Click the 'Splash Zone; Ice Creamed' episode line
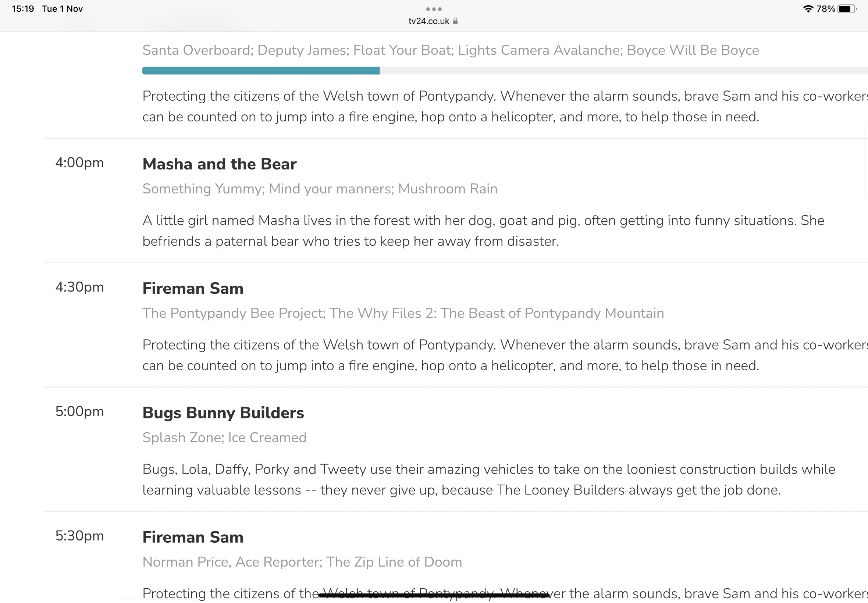Image resolution: width=868 pixels, height=603 pixels. [224, 438]
